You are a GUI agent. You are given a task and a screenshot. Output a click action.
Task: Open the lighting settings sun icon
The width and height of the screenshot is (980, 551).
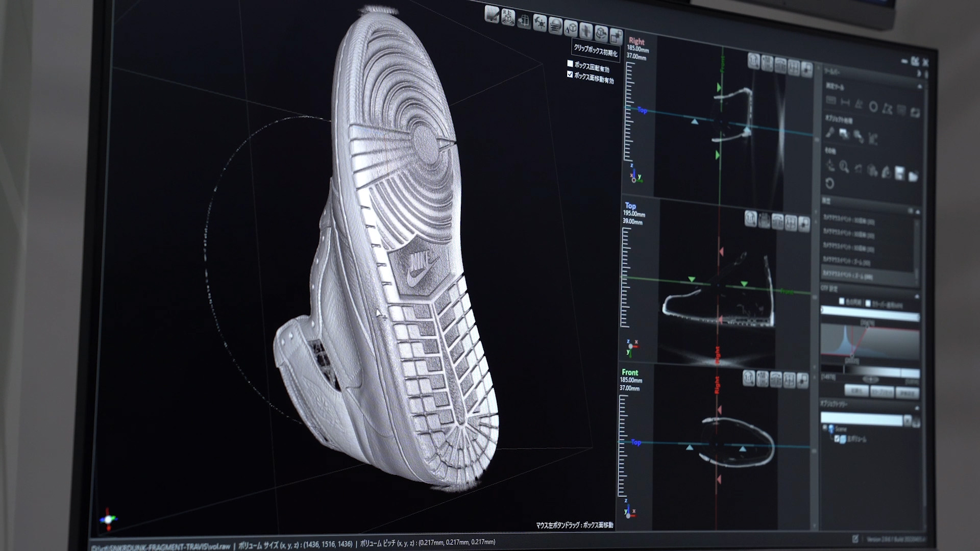coord(540,22)
